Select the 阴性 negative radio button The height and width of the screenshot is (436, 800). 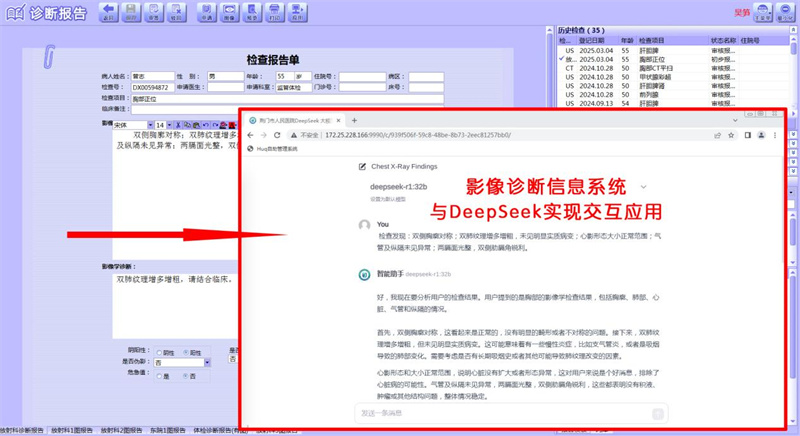[x=159, y=352]
